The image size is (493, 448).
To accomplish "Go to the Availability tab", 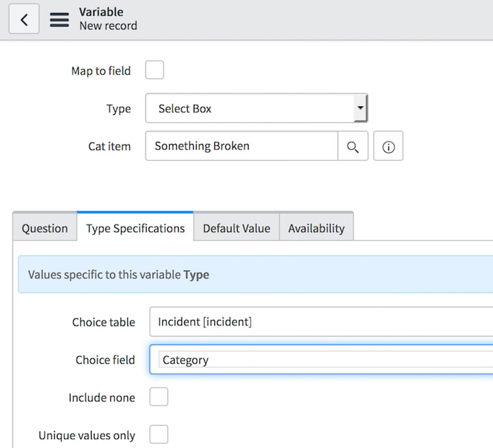I will click(x=316, y=228).
